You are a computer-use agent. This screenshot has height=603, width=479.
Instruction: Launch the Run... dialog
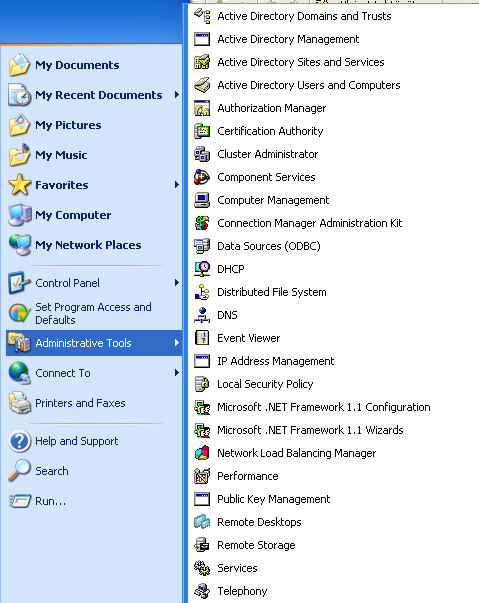coord(94,501)
